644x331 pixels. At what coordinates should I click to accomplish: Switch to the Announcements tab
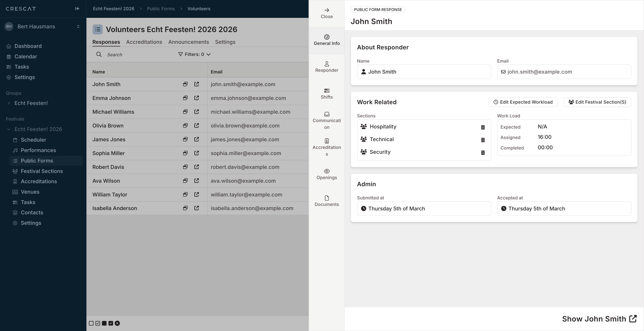coord(188,42)
